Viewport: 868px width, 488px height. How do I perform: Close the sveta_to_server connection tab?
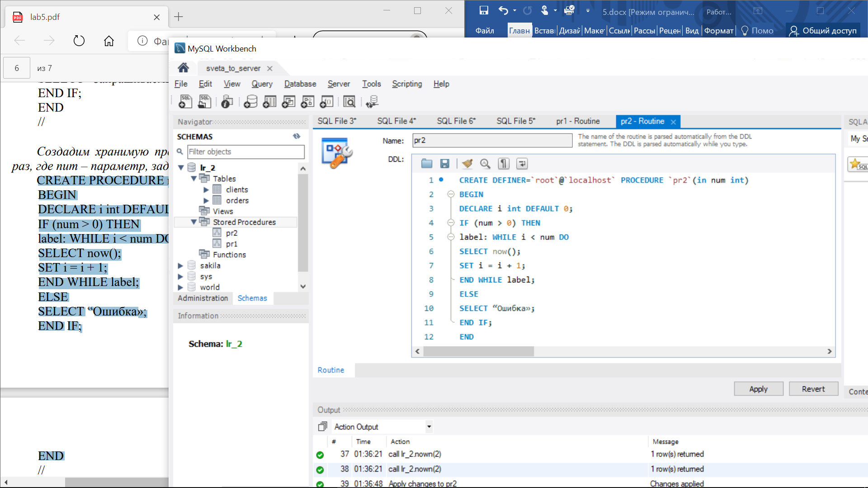click(270, 68)
